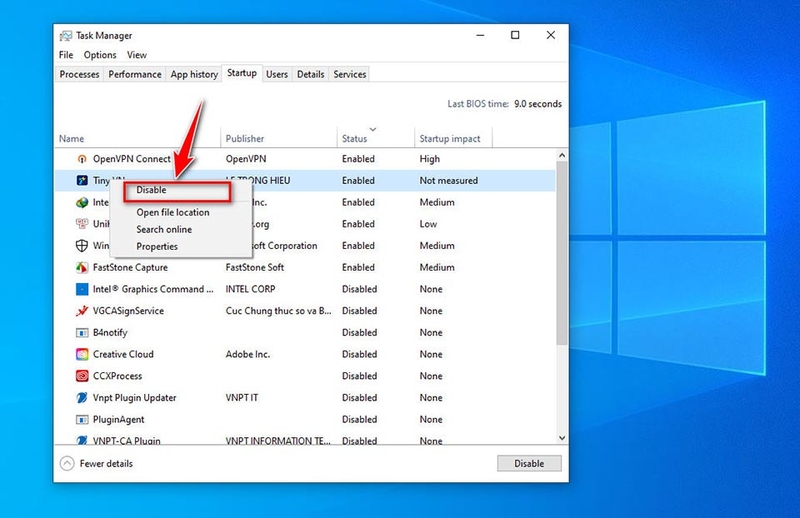800x518 pixels.
Task: Open the Options menu
Action: coord(100,55)
